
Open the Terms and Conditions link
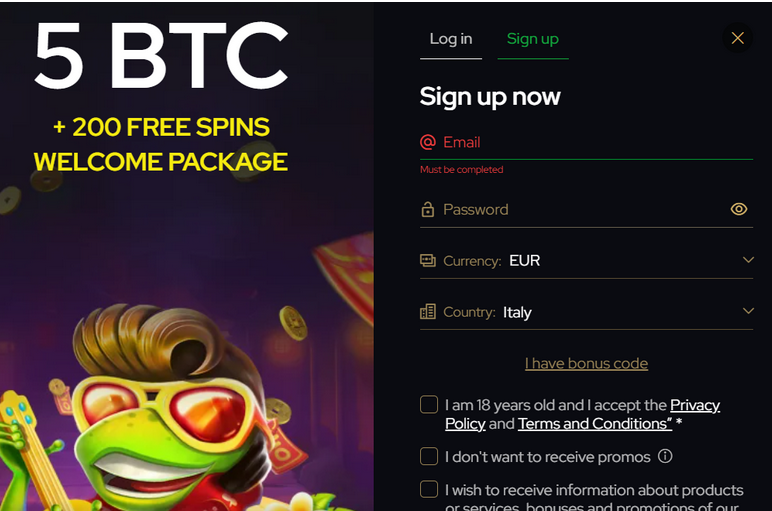coord(594,424)
